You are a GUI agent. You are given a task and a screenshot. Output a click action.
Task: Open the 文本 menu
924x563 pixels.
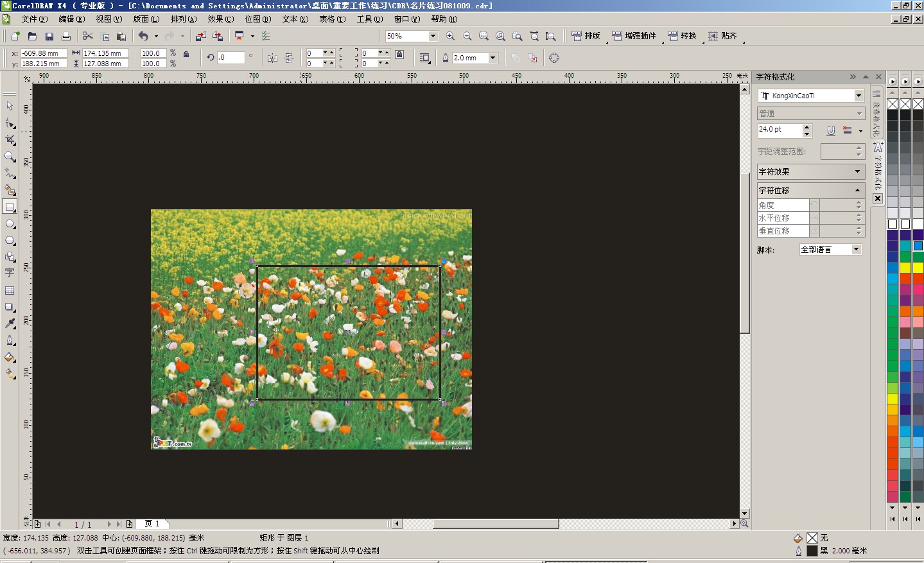pyautogui.click(x=295, y=19)
